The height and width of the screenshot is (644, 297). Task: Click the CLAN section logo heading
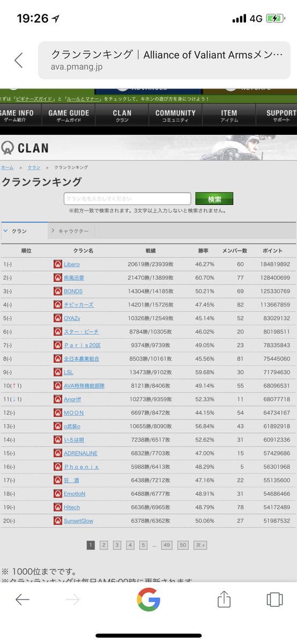25,148
